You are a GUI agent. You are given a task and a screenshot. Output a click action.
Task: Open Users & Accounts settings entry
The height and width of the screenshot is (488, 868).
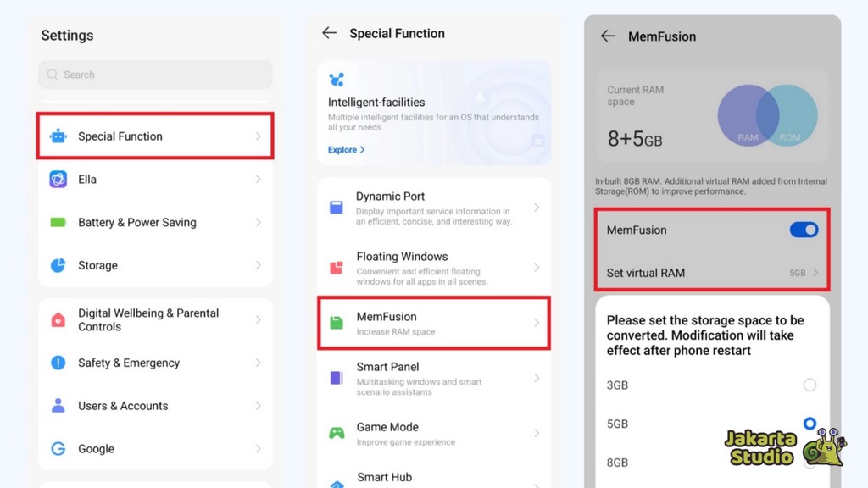(123, 406)
